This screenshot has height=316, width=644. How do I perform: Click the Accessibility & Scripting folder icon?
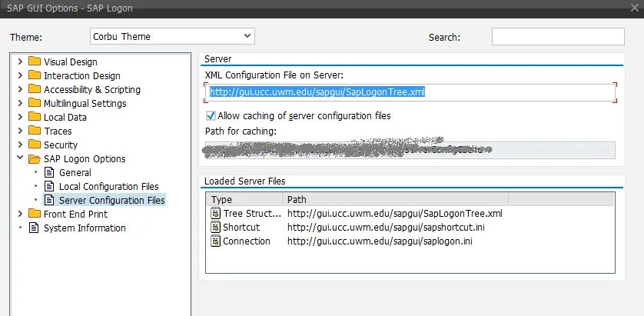pyautogui.click(x=35, y=89)
